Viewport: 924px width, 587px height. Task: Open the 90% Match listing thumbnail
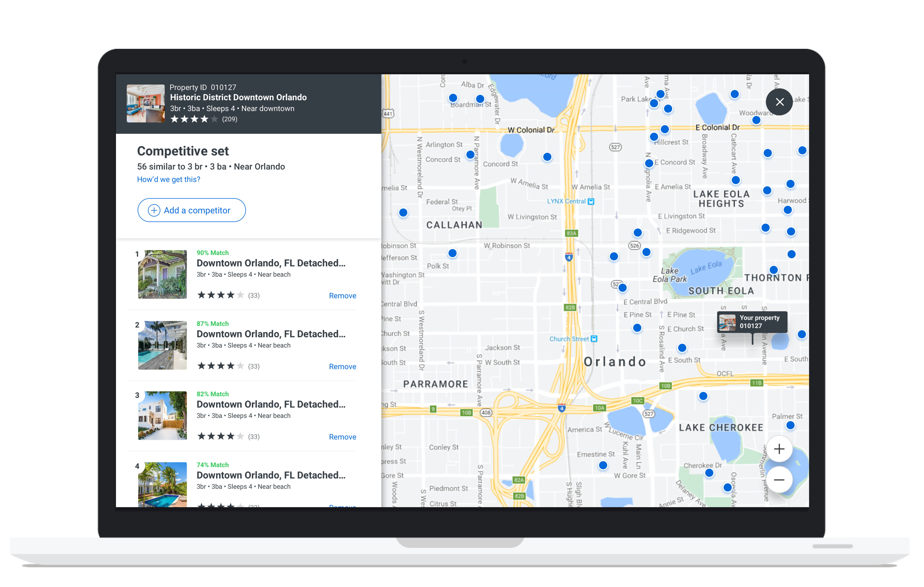point(162,275)
